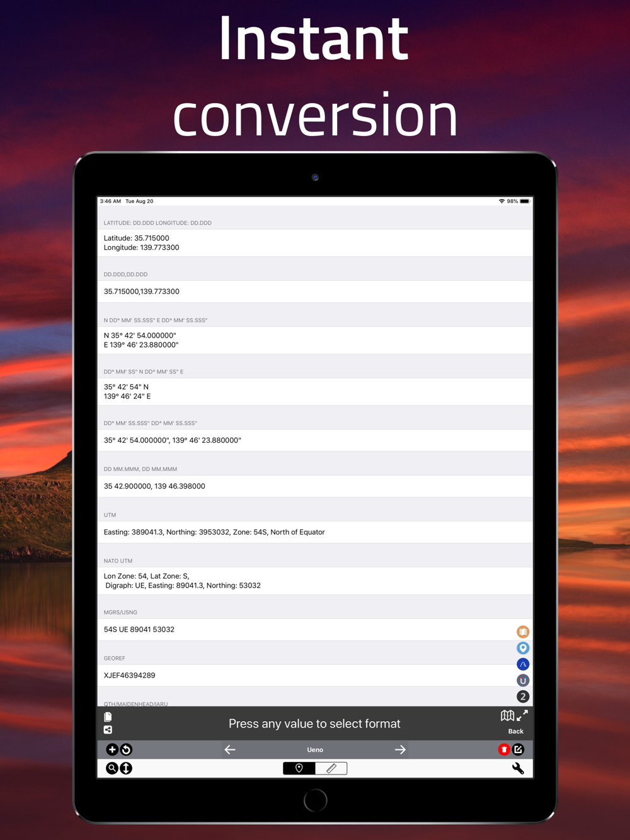Select the 35° 42' 54.000000", 139° 46' 23.880000" value

pyautogui.click(x=315, y=440)
